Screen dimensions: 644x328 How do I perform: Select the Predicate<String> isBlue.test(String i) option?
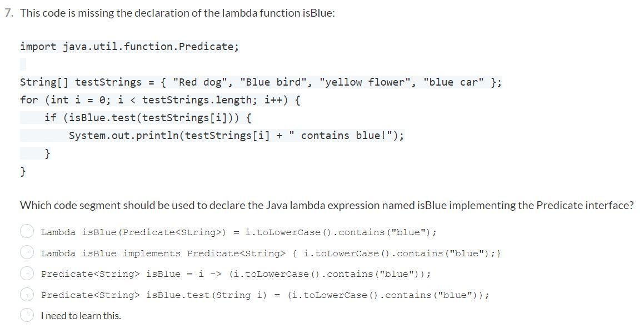pos(27,295)
